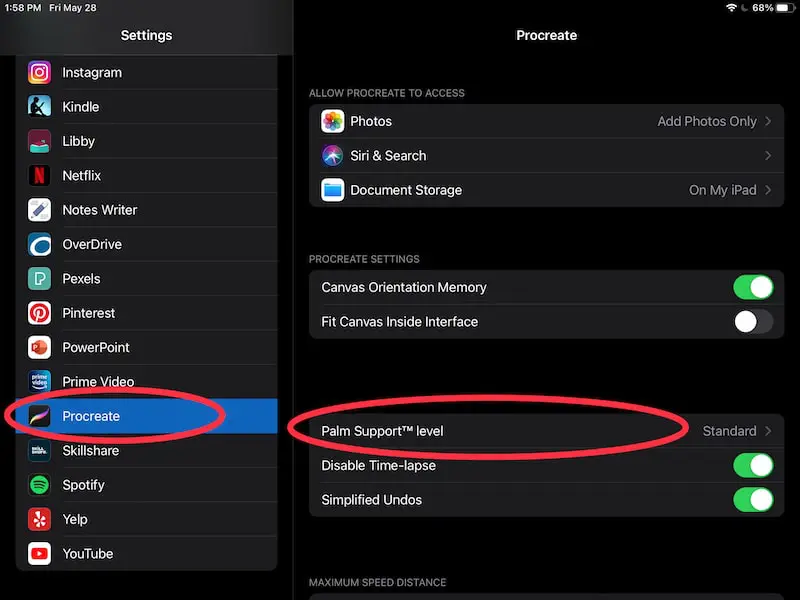
Task: Select Libby in the app list
Action: [146, 141]
